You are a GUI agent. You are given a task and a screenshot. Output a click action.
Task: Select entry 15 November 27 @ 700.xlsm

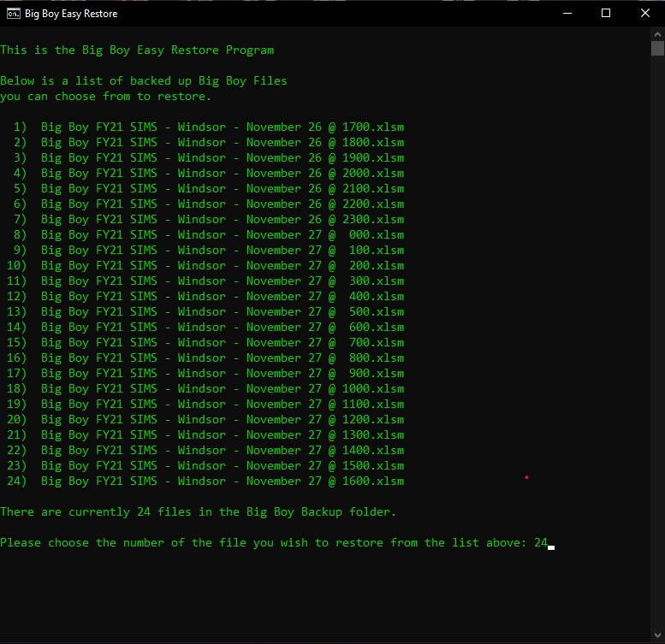coord(205,342)
